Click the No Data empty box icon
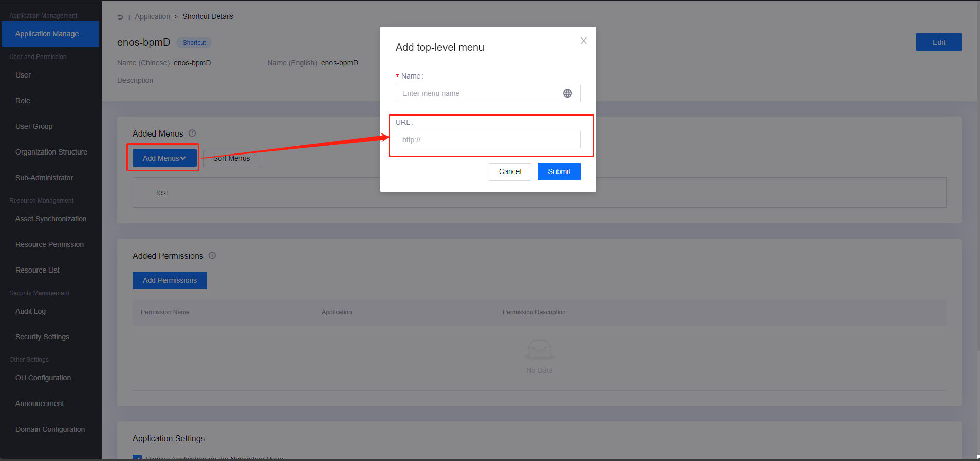980x461 pixels. 539,350
